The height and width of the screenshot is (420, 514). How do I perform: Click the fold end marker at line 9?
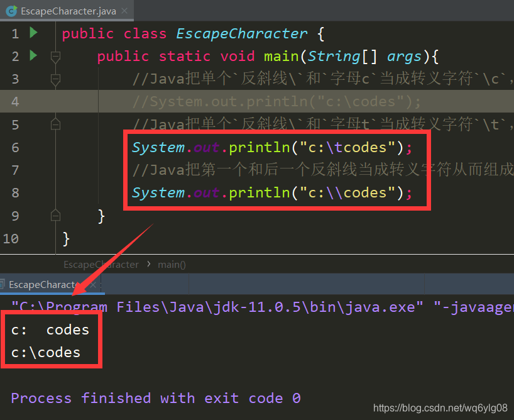(55, 215)
